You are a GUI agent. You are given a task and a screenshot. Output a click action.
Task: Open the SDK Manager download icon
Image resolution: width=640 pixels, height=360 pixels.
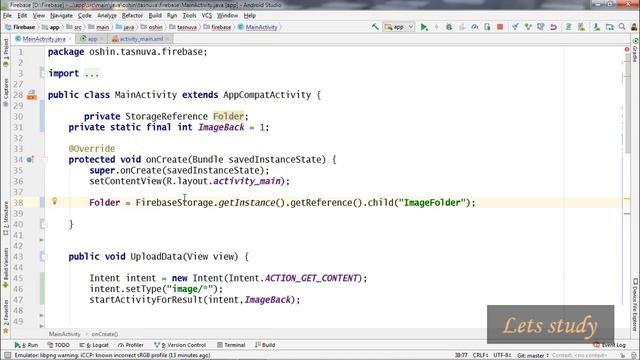pos(597,27)
